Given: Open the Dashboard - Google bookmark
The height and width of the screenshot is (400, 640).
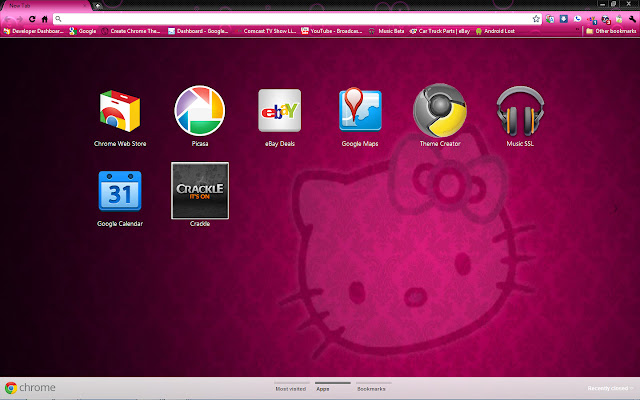Looking at the screenshot, I should pos(198,31).
